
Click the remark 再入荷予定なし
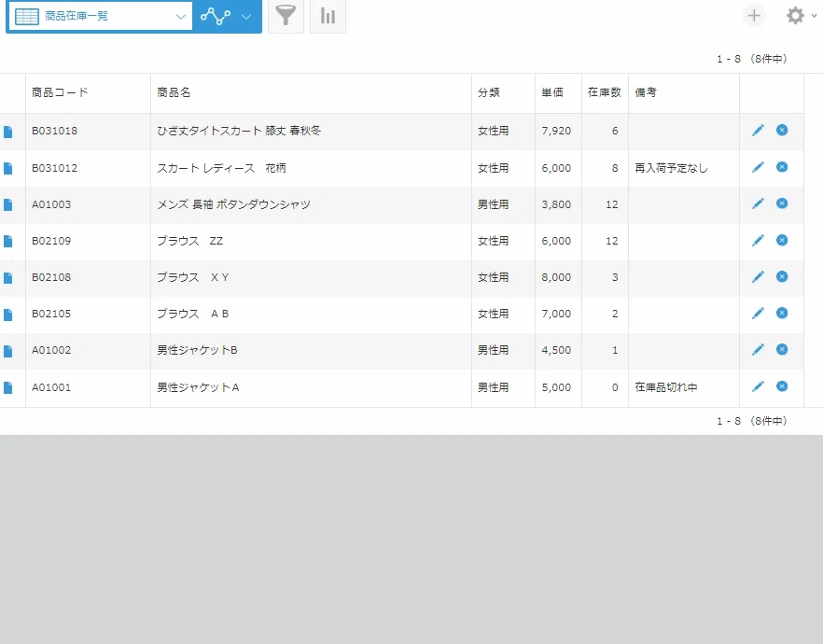point(671,168)
